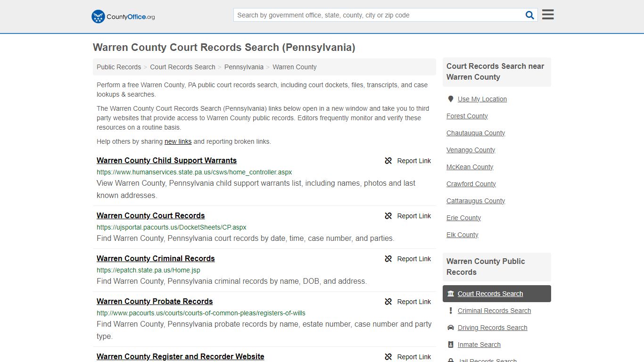Open pacourts.us registers-of-wills URL

coord(201,313)
